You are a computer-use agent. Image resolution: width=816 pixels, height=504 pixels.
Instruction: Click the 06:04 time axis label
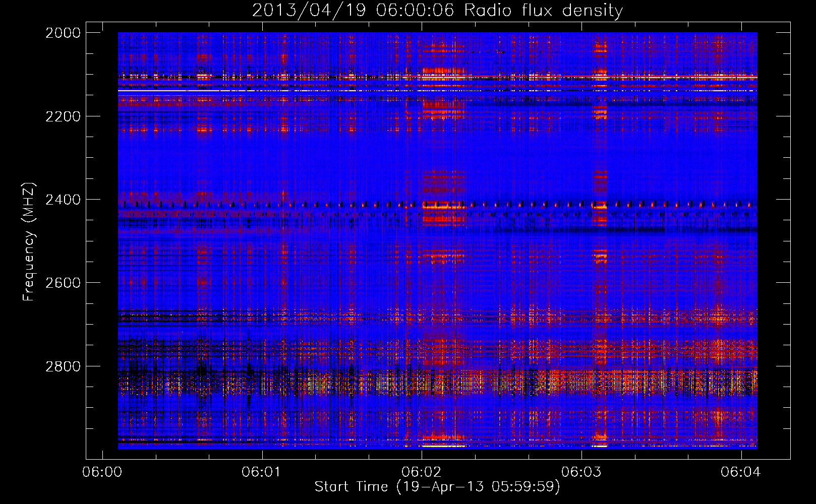click(741, 472)
